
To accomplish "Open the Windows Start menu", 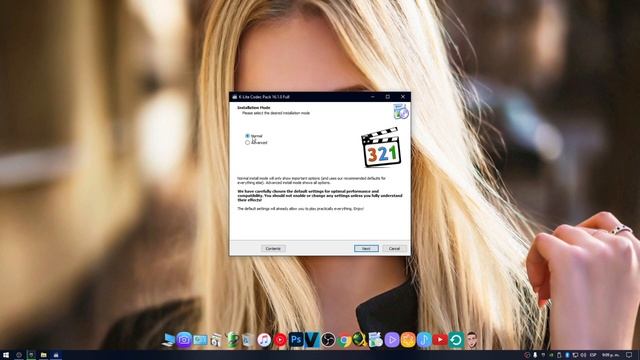I will (x=6, y=355).
